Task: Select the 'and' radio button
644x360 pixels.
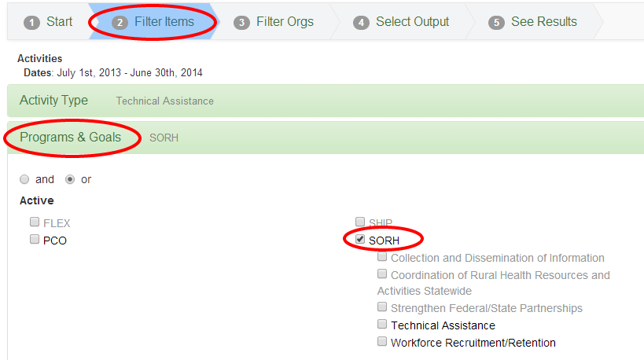Action: [x=24, y=179]
